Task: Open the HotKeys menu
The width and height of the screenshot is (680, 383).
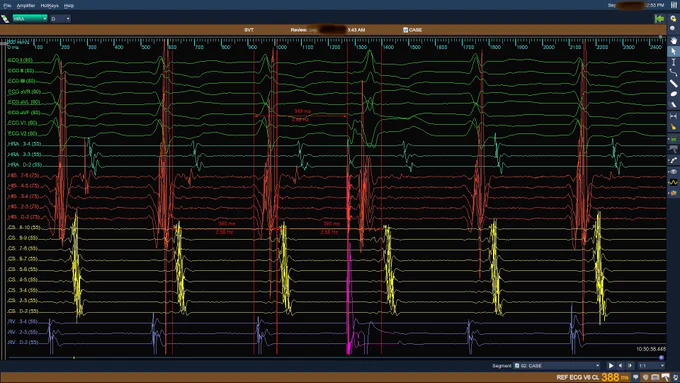Action: 49,6
